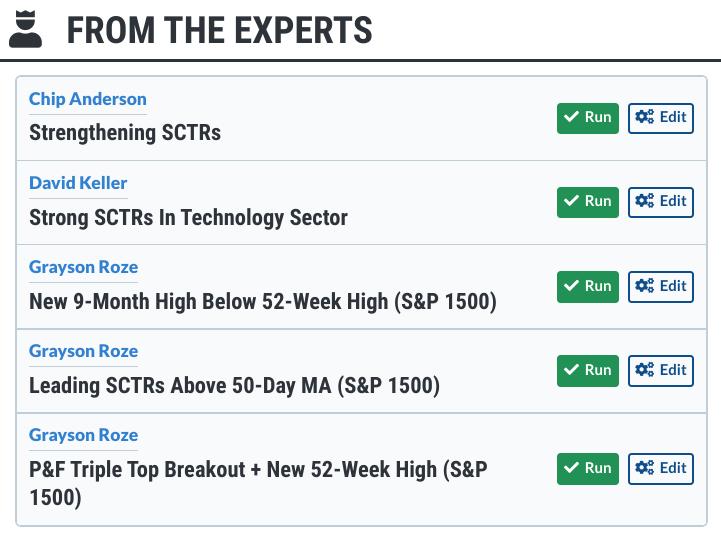
Task: Select New 9-Month High Below 52-Week High title
Action: (x=262, y=301)
